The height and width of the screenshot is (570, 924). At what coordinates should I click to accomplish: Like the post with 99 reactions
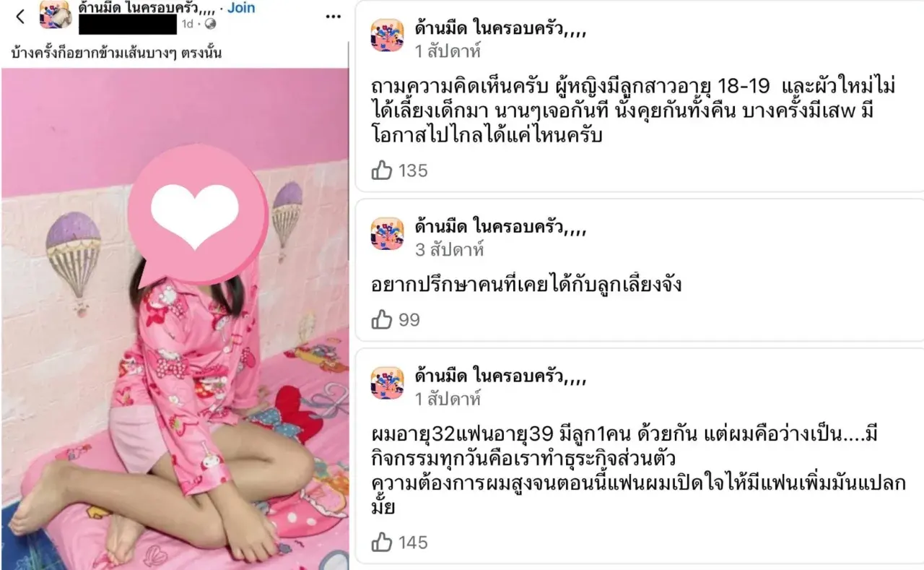pyautogui.click(x=381, y=319)
